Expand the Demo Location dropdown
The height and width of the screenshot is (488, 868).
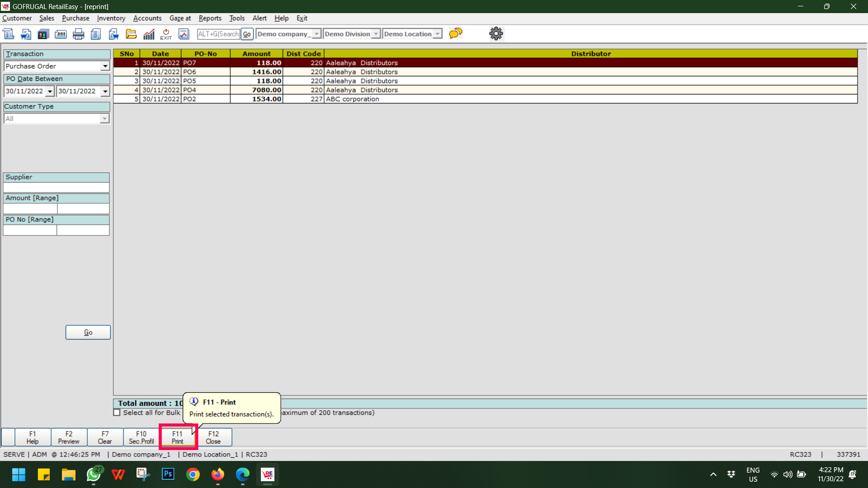[x=437, y=34]
